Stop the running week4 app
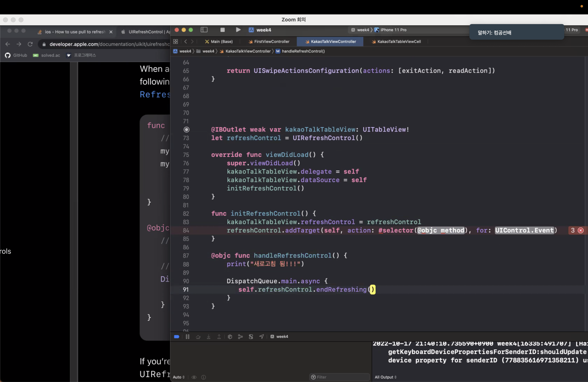 [222, 30]
